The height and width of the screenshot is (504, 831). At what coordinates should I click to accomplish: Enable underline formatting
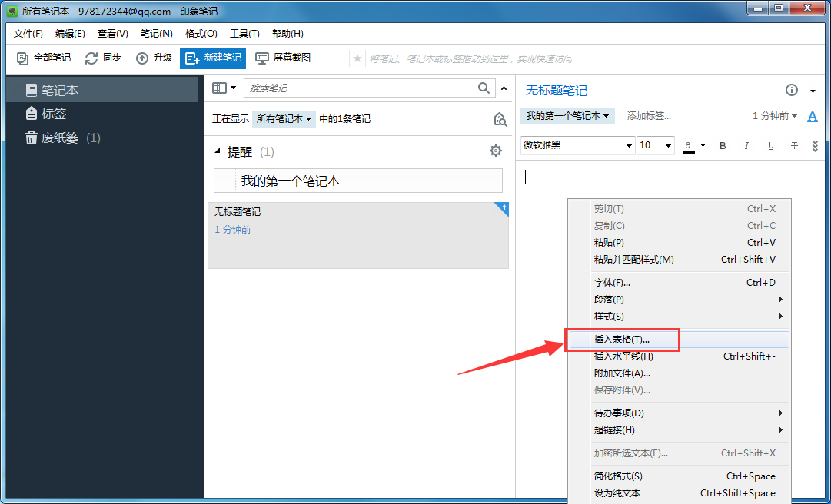pyautogui.click(x=770, y=145)
